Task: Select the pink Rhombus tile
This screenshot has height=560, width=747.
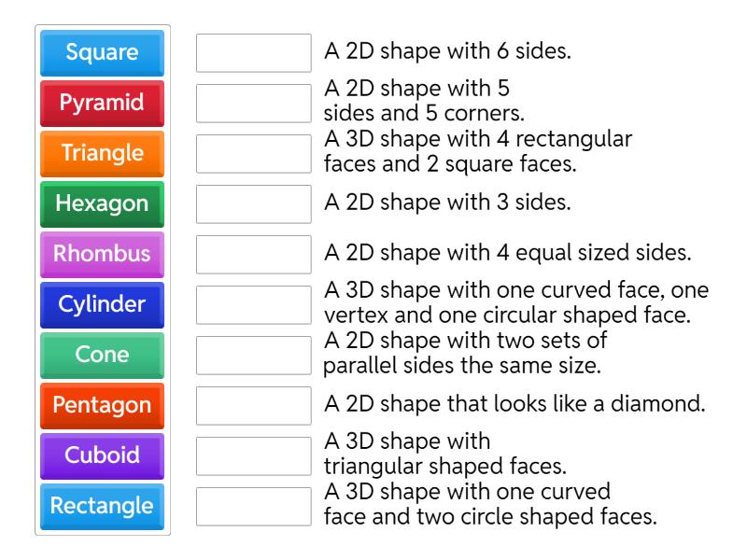Action: pyautogui.click(x=102, y=254)
